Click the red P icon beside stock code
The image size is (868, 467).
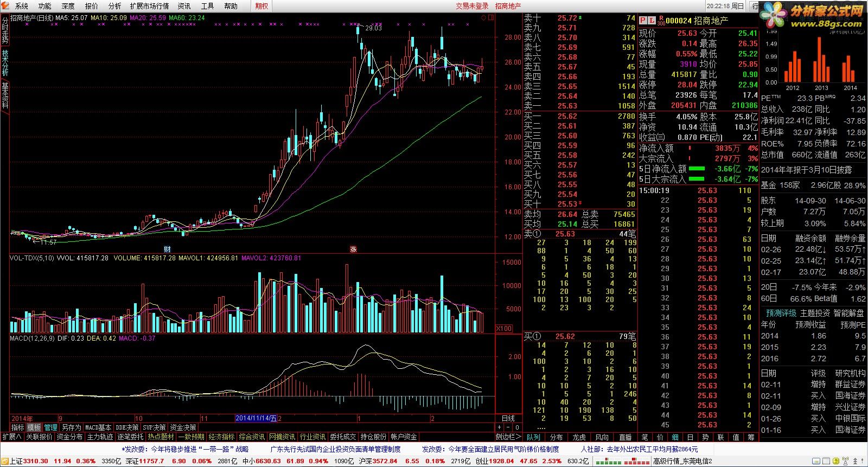coord(643,20)
